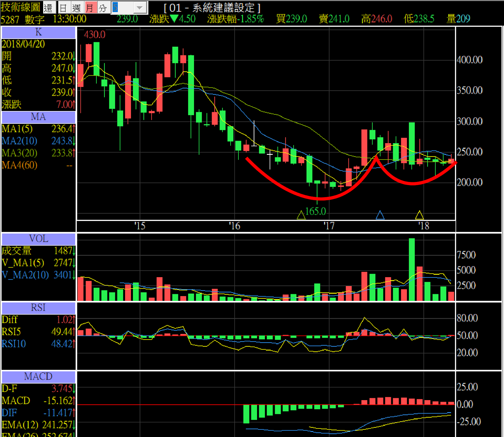Click the V_MA2(10) label
Screen dimensions: 504x437
[x=25, y=275]
